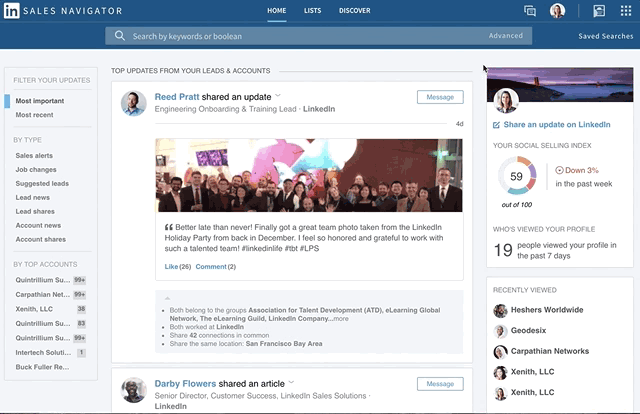
Task: Expand dropdown arrow next to Darby Flowers article
Action: coord(291,383)
